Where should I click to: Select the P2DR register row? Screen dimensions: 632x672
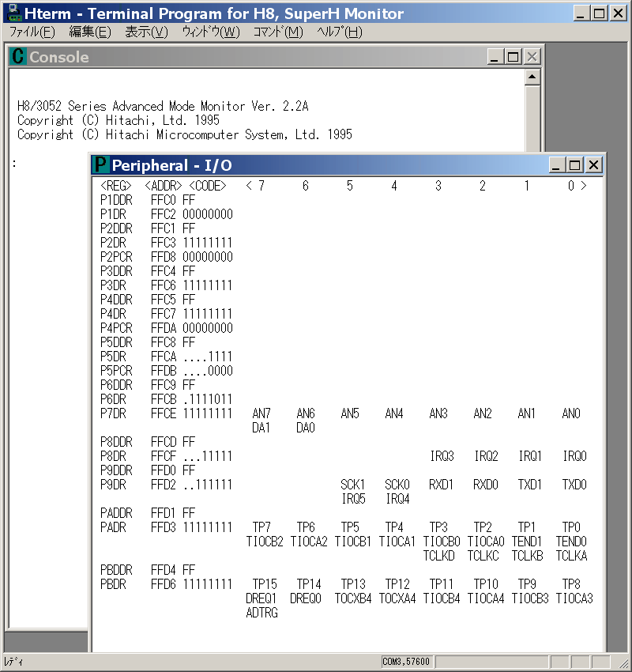point(167,243)
